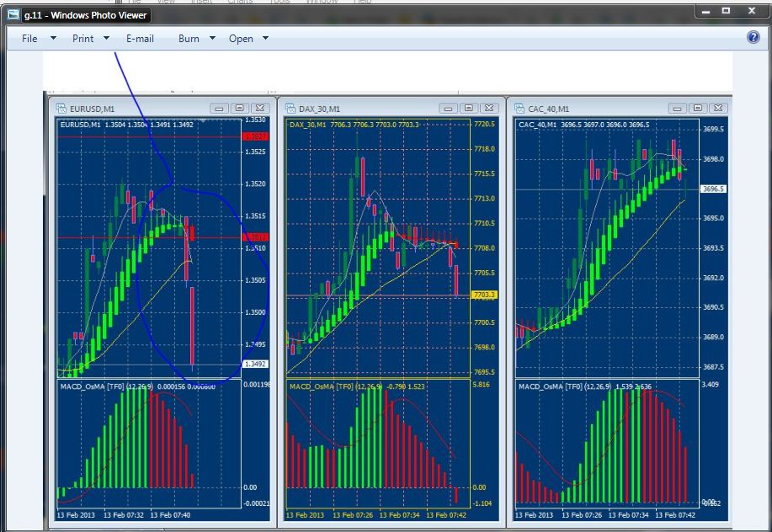This screenshot has width=772, height=532.
Task: Click the yellow 7703.3 price label
Action: click(x=484, y=295)
